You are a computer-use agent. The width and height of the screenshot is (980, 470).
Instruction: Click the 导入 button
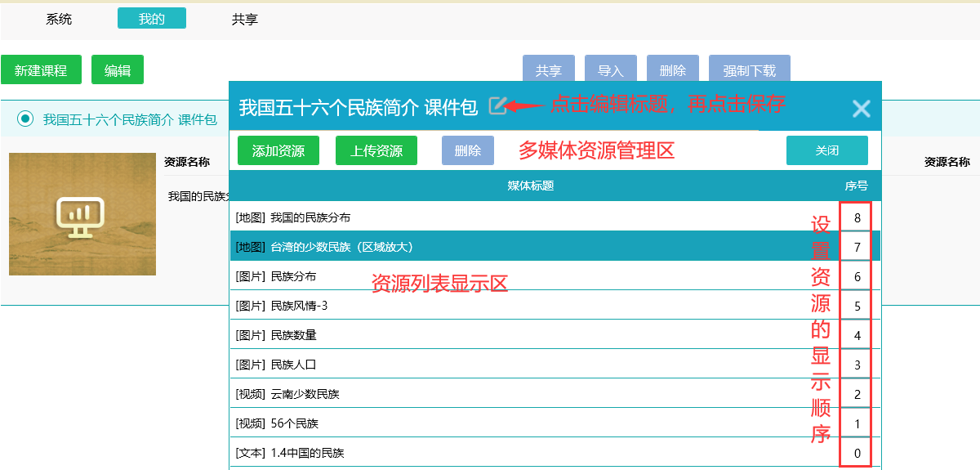610,70
